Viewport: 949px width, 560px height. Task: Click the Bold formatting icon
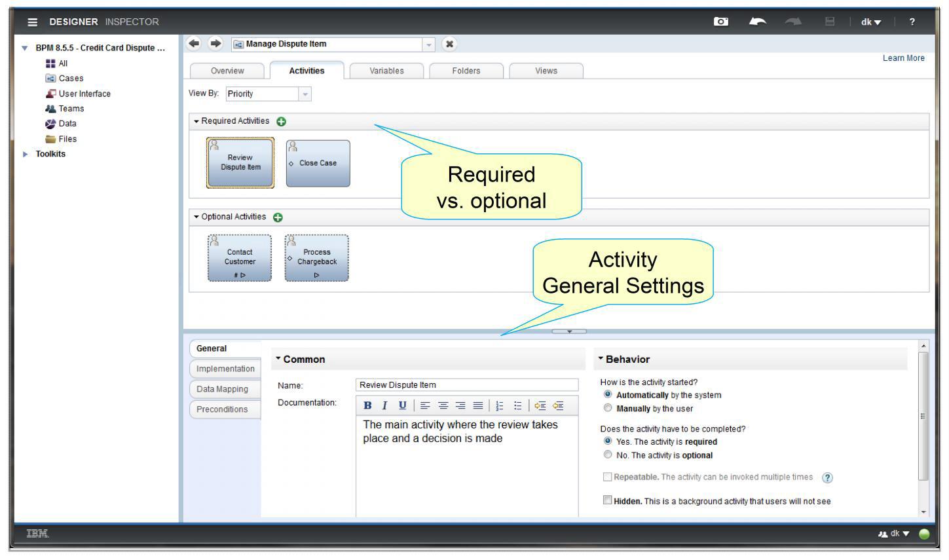(367, 405)
